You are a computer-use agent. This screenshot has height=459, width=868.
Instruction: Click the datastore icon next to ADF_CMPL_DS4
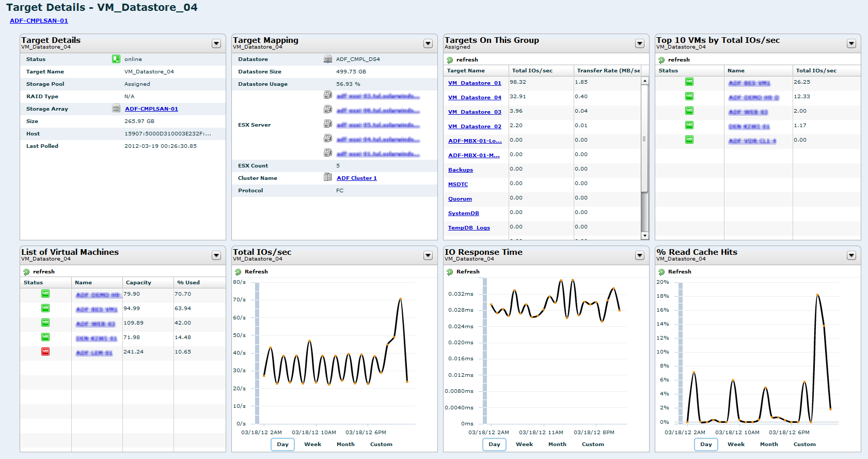tap(328, 59)
